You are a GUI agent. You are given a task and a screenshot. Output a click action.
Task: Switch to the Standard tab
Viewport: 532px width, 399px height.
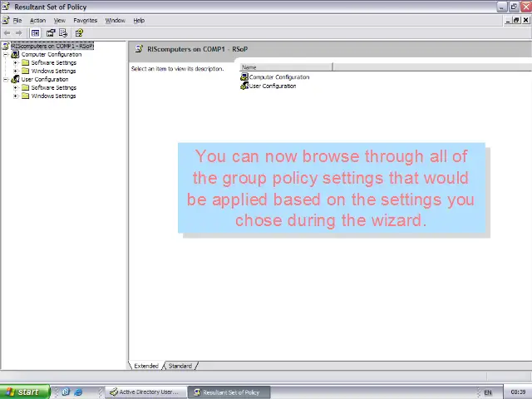(180, 366)
